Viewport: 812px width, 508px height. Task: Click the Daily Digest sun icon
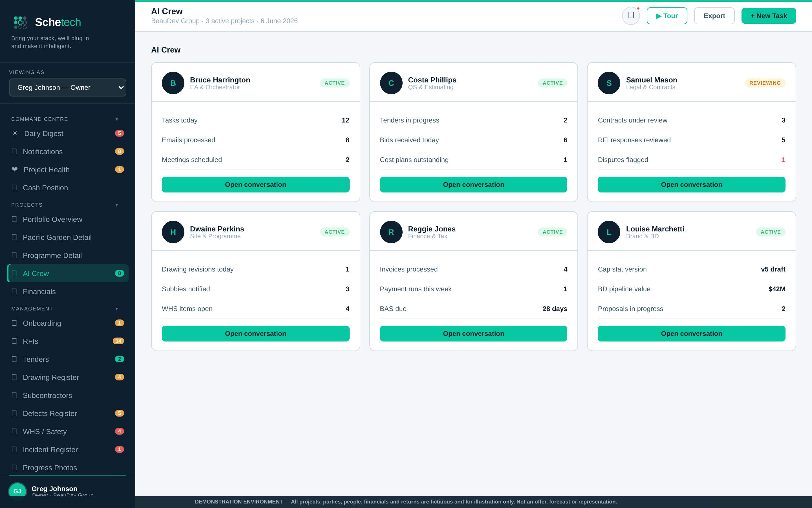pyautogui.click(x=15, y=133)
